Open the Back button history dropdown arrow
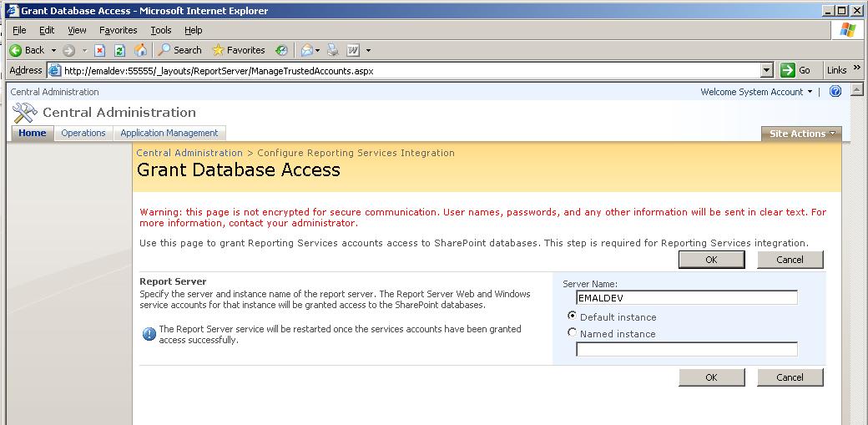This screenshot has width=868, height=425. tap(53, 50)
